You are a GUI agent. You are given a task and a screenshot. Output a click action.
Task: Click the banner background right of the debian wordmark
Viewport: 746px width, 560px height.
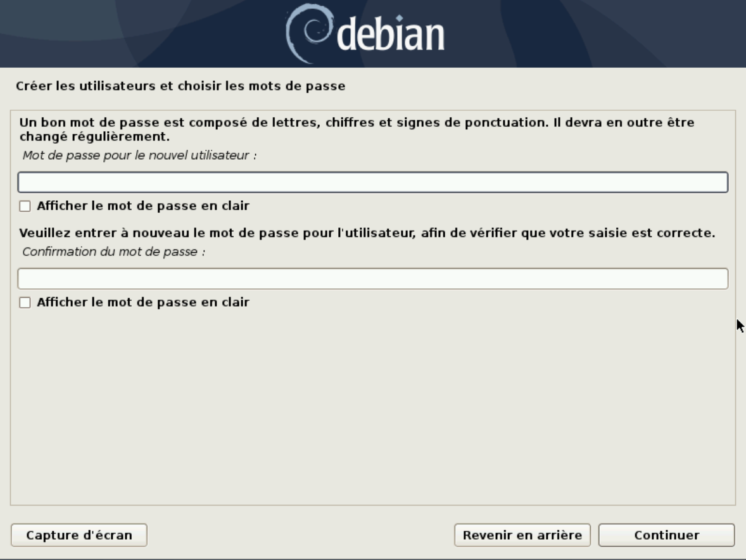tap(595, 34)
